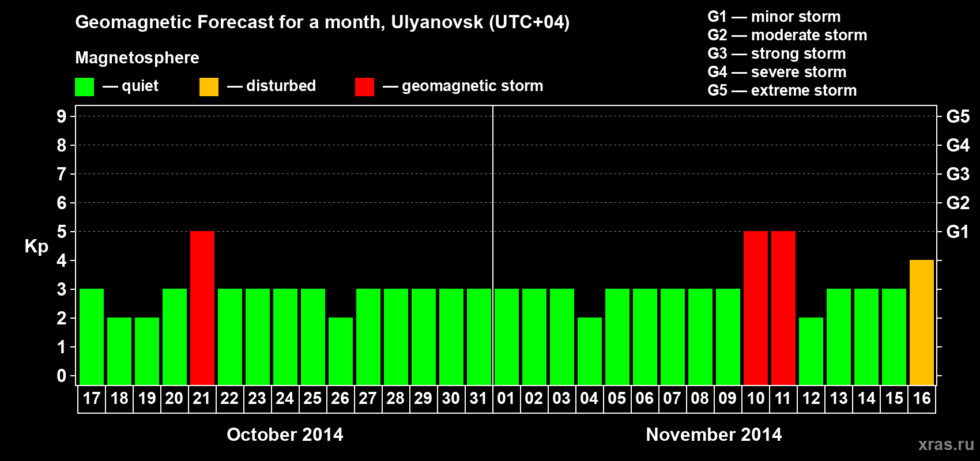The width and height of the screenshot is (980, 461).
Task: Click the Kp axis value 0
Action: [x=62, y=376]
